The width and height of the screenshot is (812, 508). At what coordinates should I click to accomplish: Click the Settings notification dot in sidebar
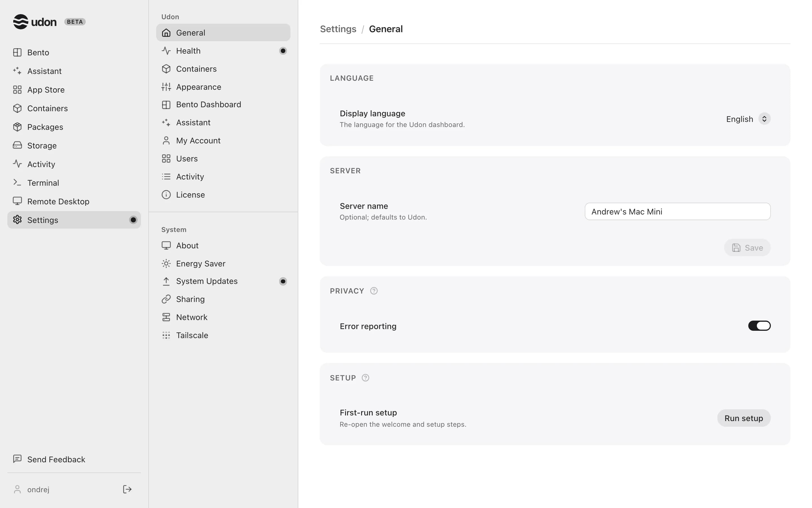click(x=133, y=220)
